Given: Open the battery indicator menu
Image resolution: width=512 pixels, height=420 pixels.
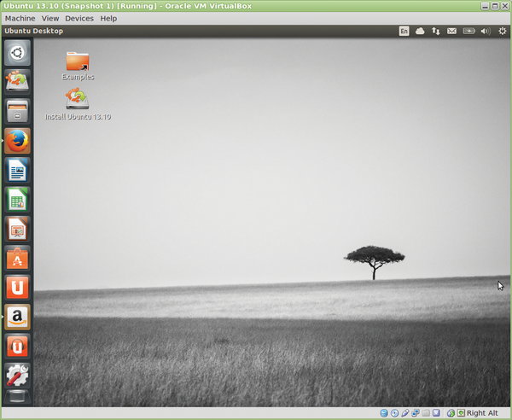Looking at the screenshot, I should (x=468, y=31).
